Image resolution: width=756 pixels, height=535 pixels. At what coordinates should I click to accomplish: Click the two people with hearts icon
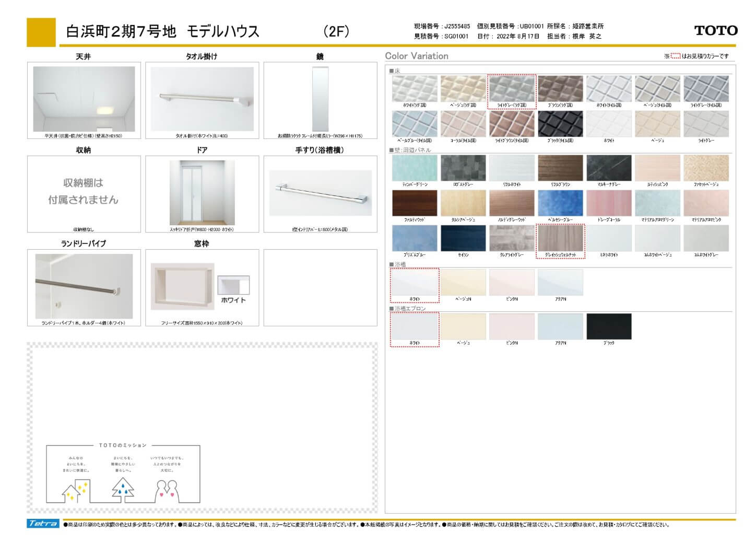167,491
